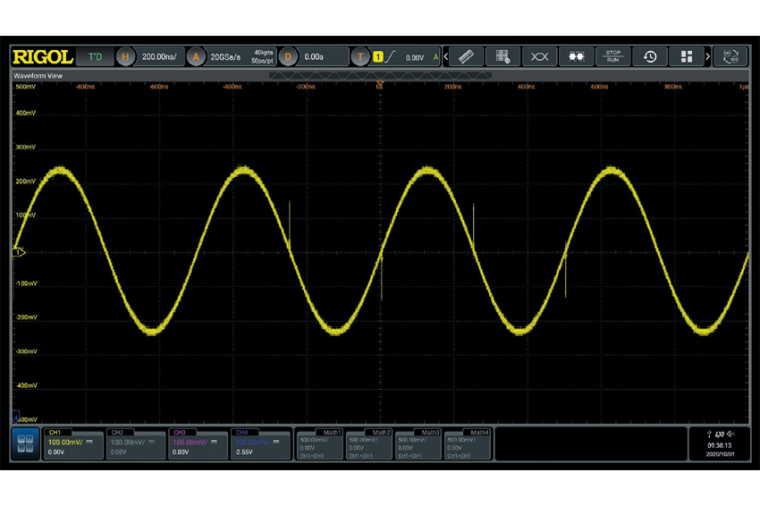Open the storage table icon
This screenshot has width=760, height=506.
point(503,57)
